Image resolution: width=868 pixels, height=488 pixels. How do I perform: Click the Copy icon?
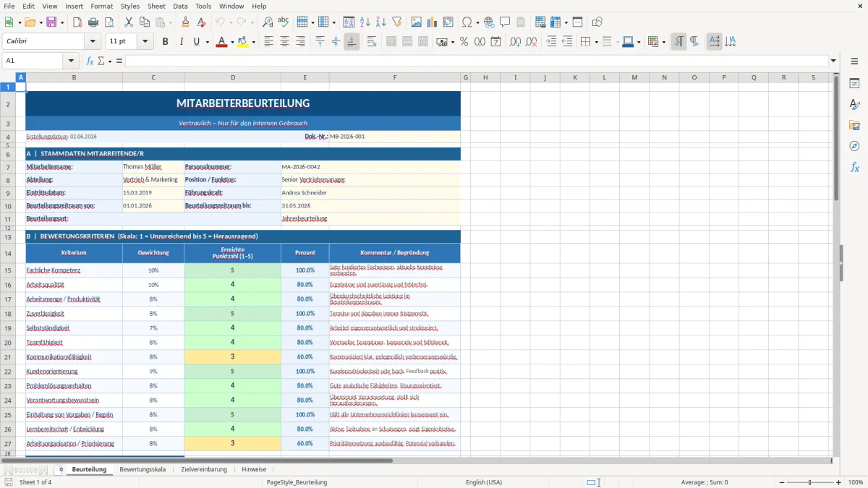(x=144, y=22)
